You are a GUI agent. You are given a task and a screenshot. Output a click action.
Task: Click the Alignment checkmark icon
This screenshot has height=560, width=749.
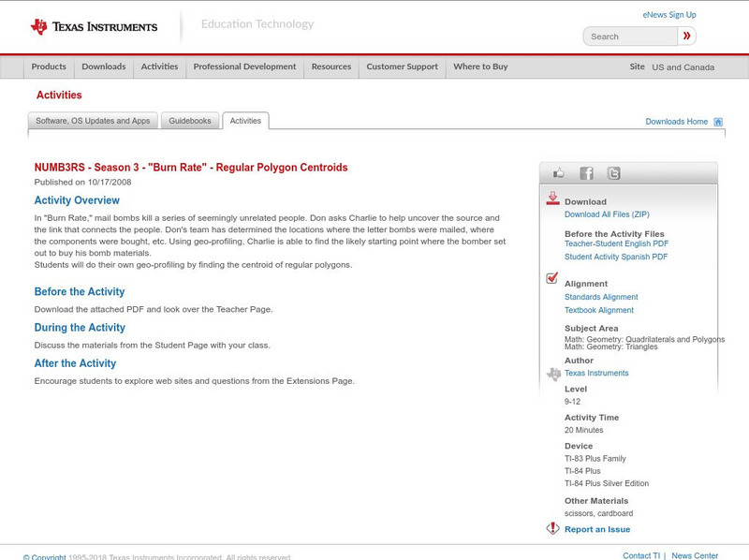tap(552, 278)
